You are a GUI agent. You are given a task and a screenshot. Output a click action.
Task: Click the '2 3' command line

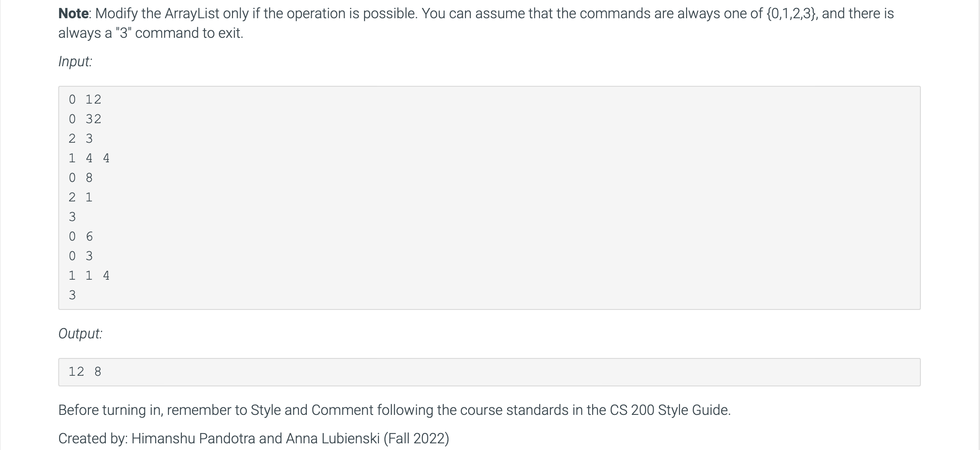pyautogui.click(x=81, y=138)
